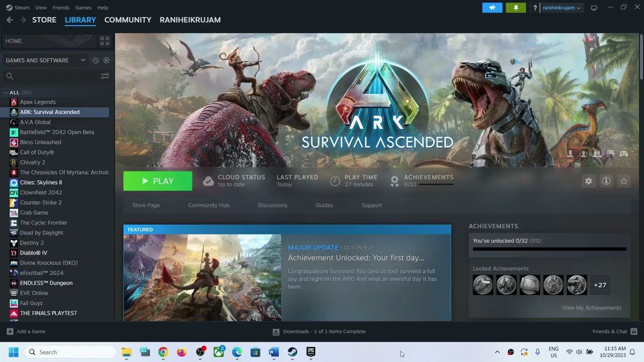Open Xbox app from taskbar
This screenshot has height=362, width=644.
[219, 352]
